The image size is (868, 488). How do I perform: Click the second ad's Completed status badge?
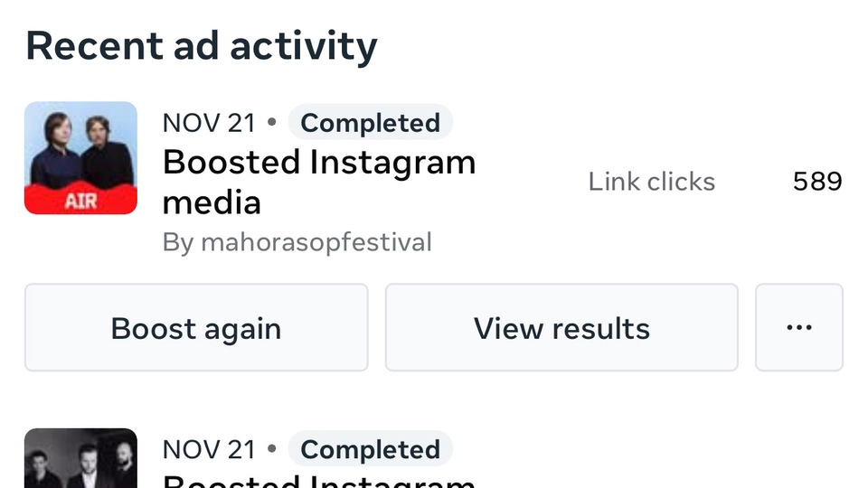(x=370, y=449)
